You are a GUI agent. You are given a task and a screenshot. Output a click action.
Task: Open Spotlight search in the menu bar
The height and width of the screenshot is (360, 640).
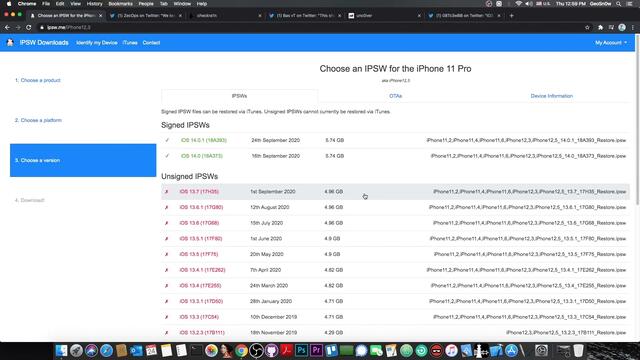619,4
